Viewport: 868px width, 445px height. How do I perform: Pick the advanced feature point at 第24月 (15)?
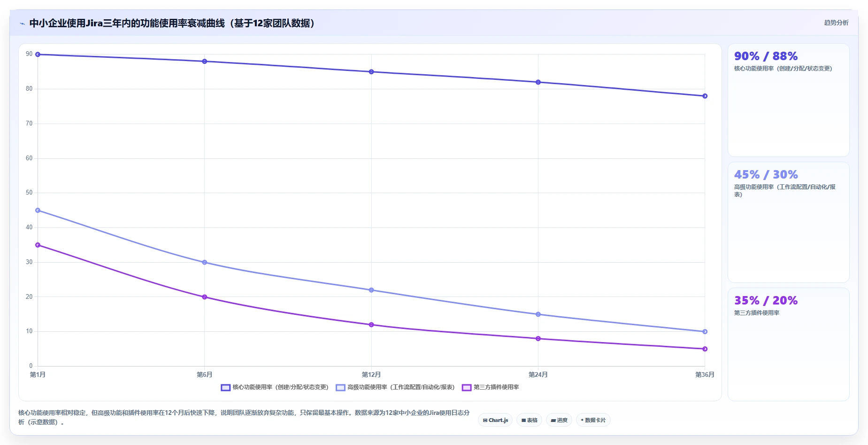[x=538, y=314]
